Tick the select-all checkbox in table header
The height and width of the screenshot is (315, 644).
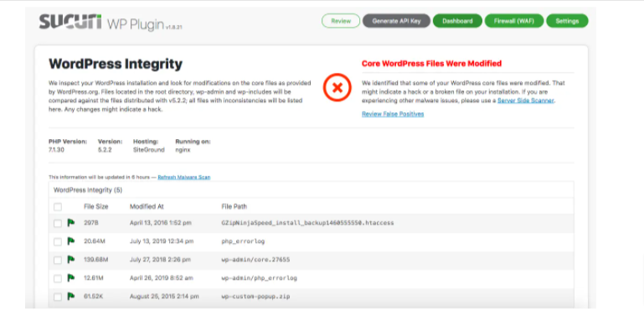point(58,207)
